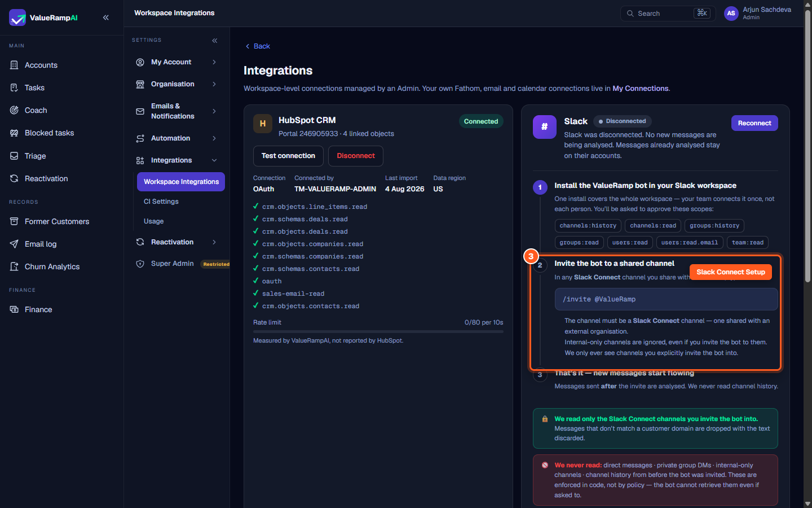Expand the Reactivation settings chevron
812x508 pixels.
pos(214,242)
